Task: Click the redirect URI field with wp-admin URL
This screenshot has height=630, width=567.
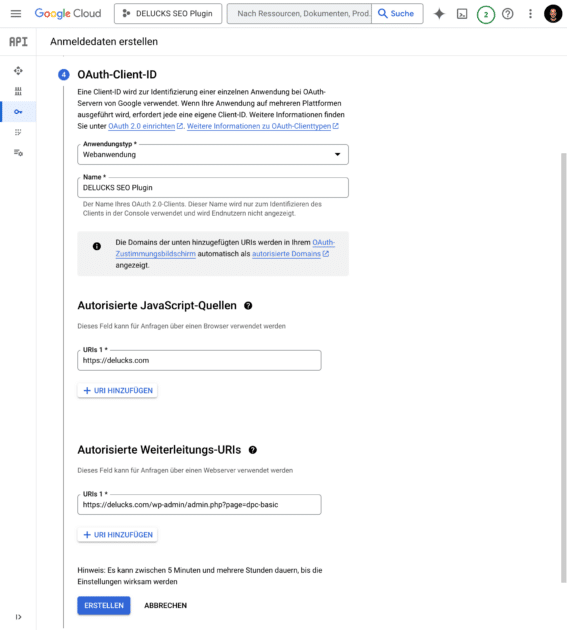Action: point(199,505)
